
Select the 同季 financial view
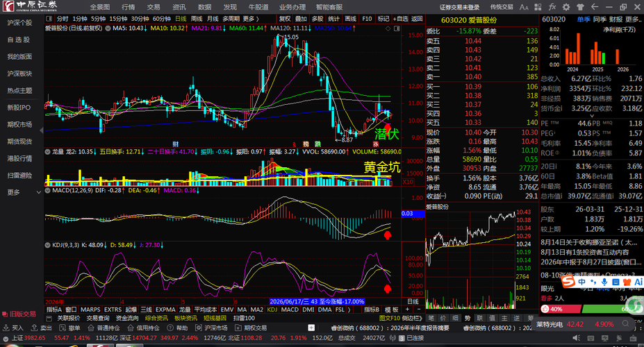pyautogui.click(x=600, y=19)
